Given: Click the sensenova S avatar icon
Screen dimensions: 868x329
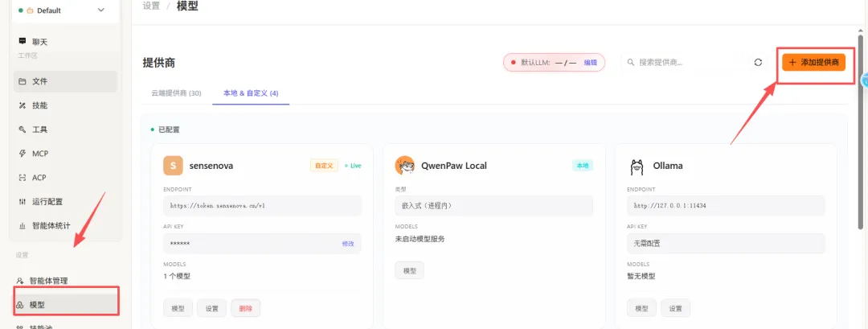Looking at the screenshot, I should pos(173,165).
